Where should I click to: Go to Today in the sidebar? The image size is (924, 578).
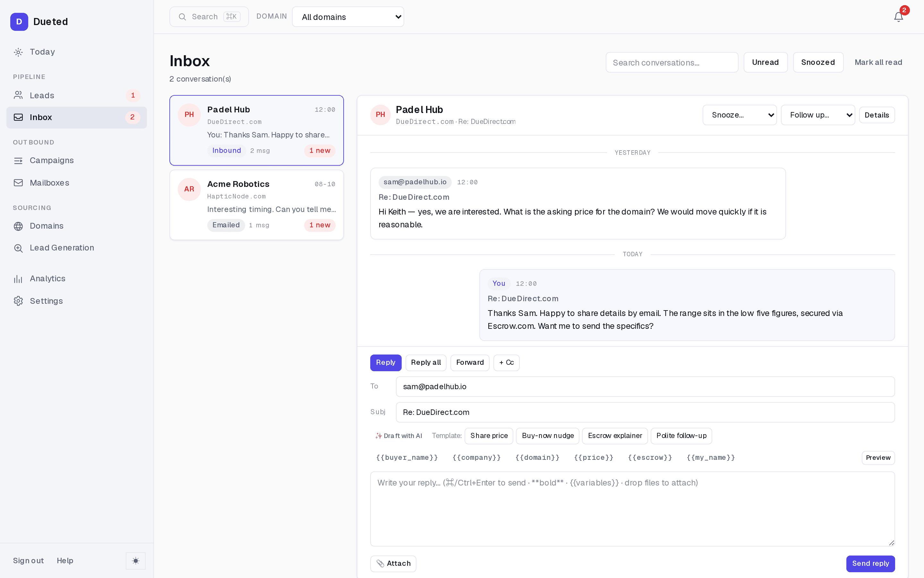coord(76,52)
